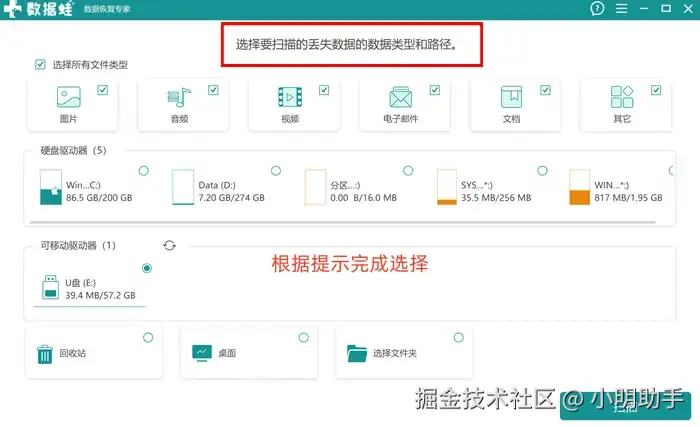The height and width of the screenshot is (427, 700).
Task: Select the 回收站 radio button
Action: pyautogui.click(x=148, y=338)
